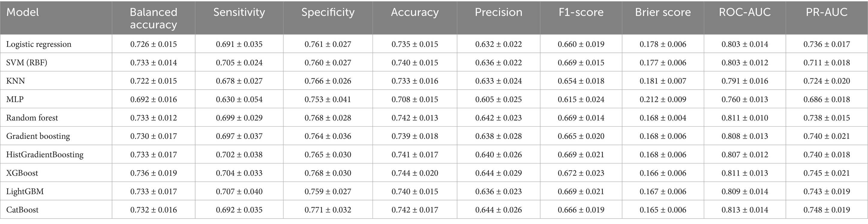Select the ROC-AUC column header
Image resolution: width=868 pixels, height=224 pixels.
pos(745,12)
